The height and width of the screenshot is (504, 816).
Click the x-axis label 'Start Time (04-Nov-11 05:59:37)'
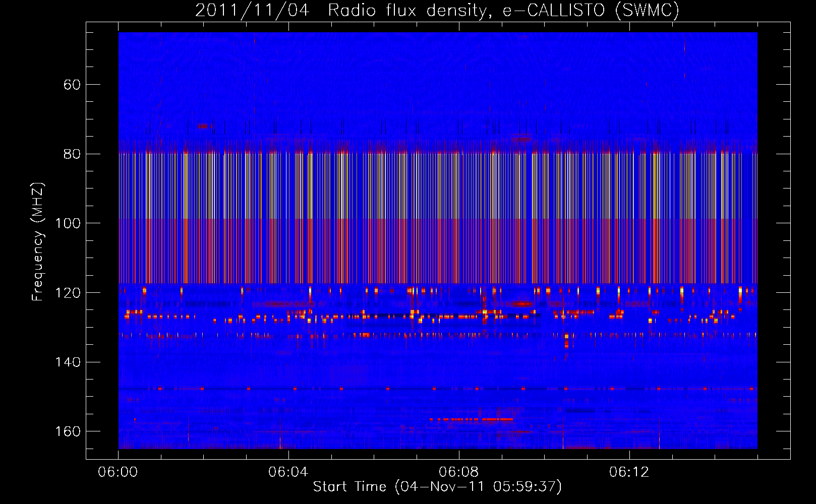437,487
